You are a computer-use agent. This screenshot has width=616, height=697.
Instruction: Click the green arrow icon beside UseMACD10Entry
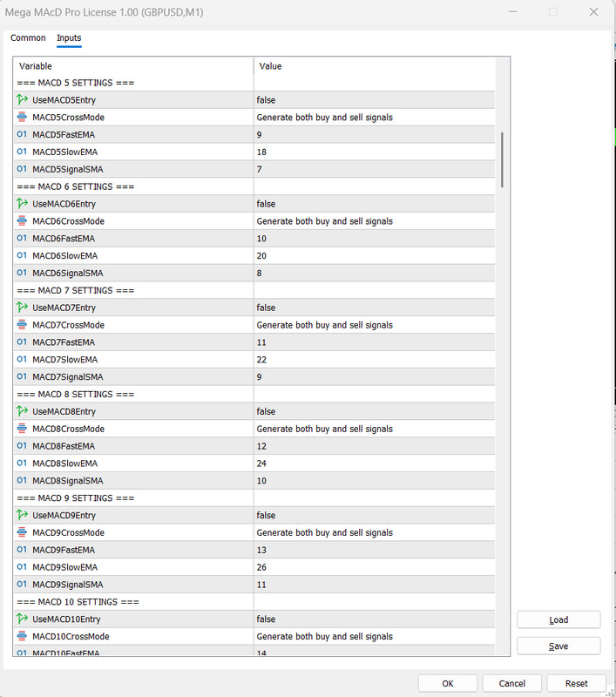[22, 619]
